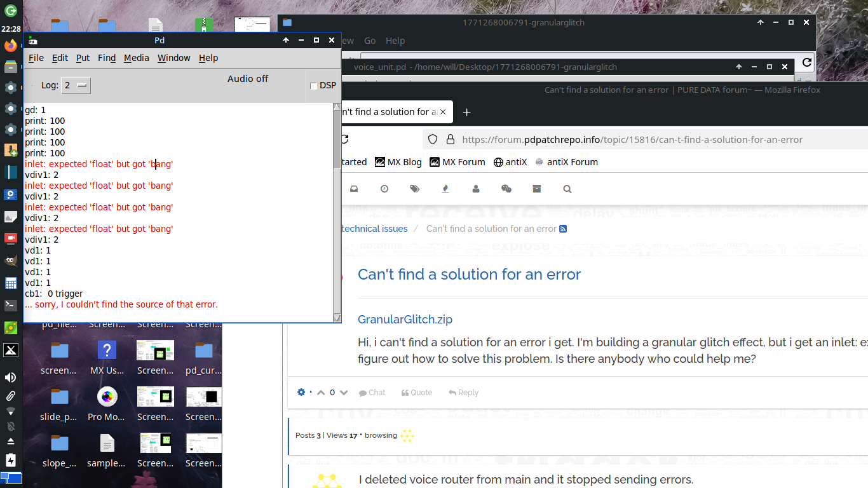Reply to the forum post
868x488 pixels.
[x=463, y=392]
